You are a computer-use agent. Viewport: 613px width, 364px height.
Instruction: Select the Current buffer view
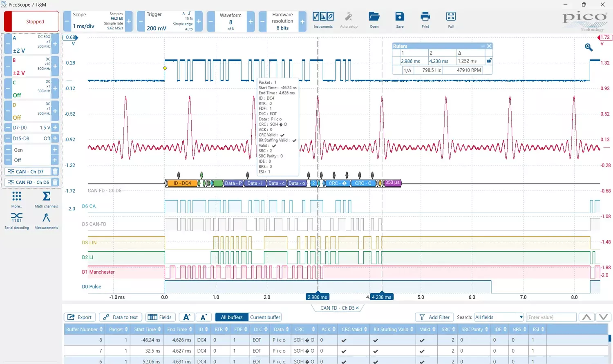[265, 317]
